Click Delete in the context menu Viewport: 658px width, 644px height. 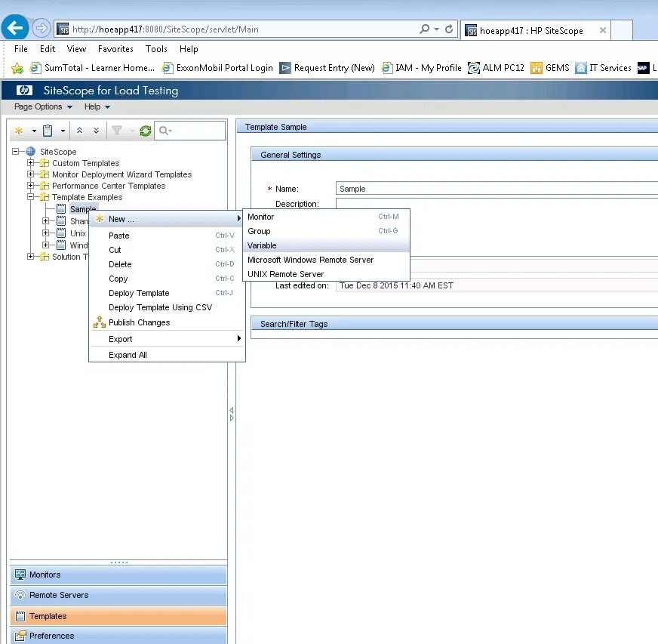pyautogui.click(x=167, y=264)
